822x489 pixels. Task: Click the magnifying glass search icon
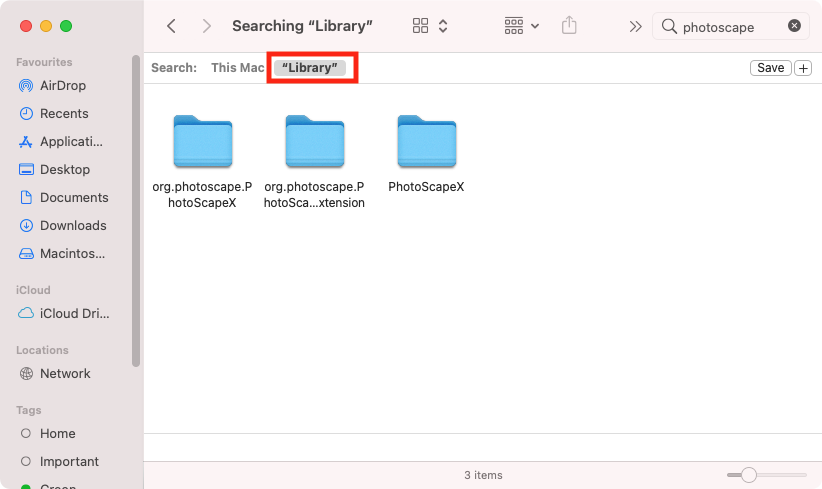(x=669, y=26)
